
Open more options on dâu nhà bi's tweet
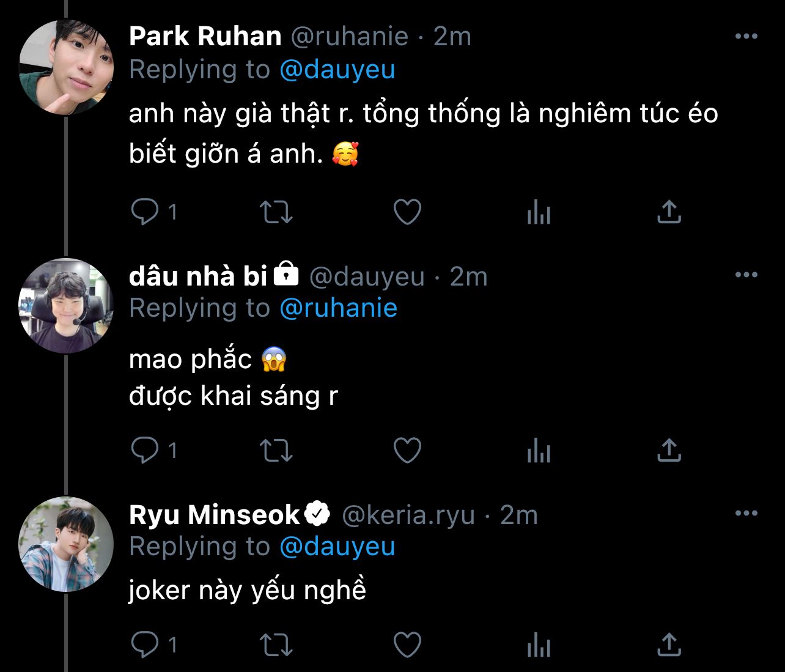[x=746, y=275]
